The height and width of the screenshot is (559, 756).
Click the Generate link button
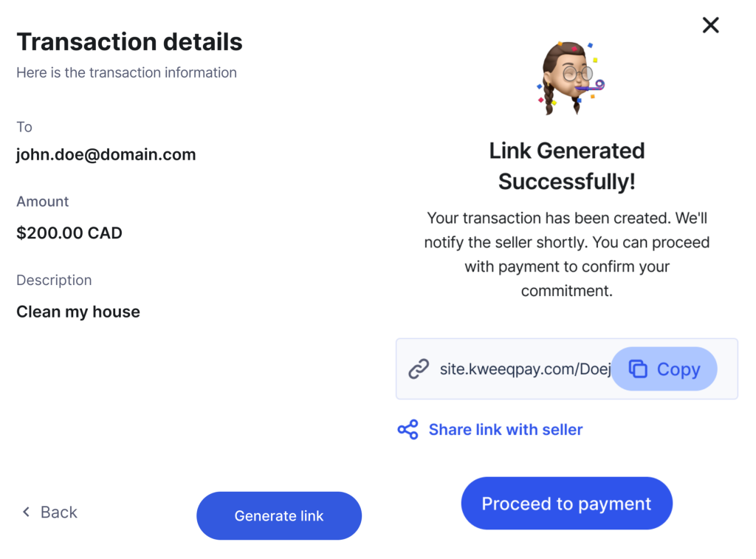[x=278, y=515]
